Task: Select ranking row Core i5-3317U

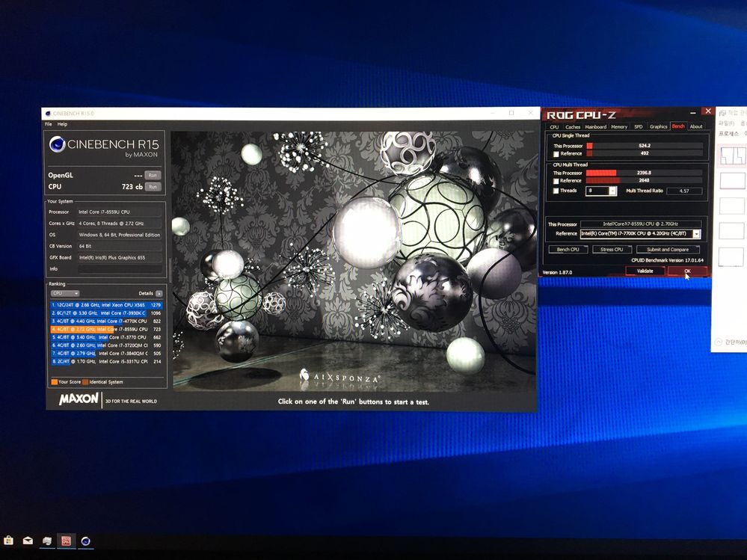Action: [106, 362]
